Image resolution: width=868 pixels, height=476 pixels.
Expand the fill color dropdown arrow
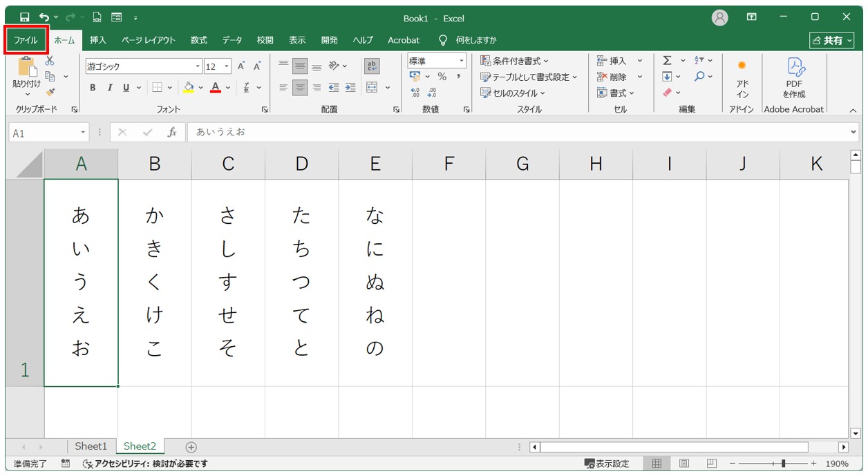click(200, 88)
